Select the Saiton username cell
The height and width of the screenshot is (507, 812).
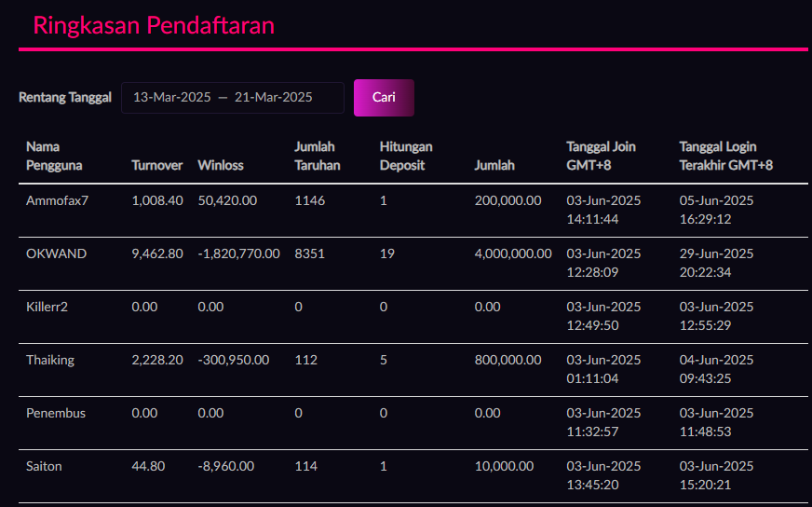pos(44,466)
